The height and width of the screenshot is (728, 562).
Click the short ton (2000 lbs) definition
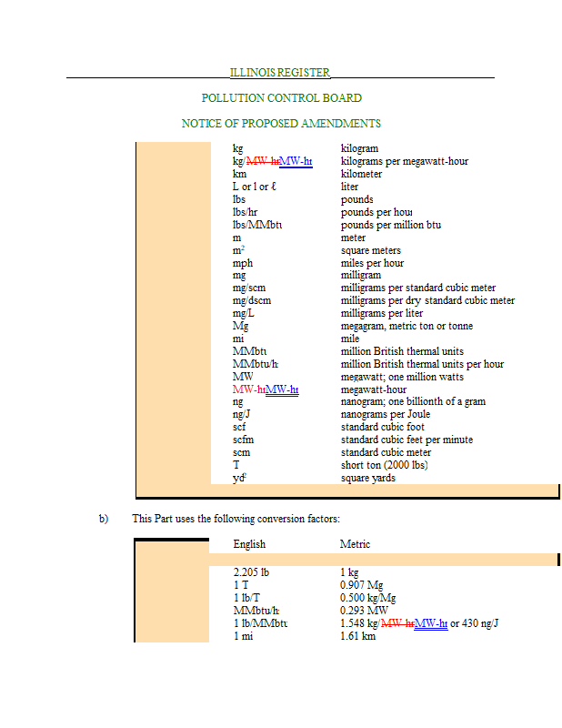tap(384, 465)
